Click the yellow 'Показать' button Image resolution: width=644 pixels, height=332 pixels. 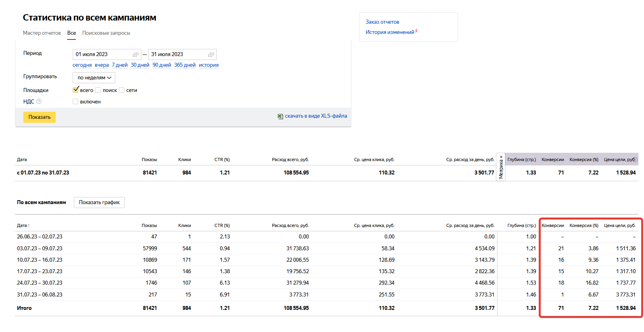pos(39,117)
